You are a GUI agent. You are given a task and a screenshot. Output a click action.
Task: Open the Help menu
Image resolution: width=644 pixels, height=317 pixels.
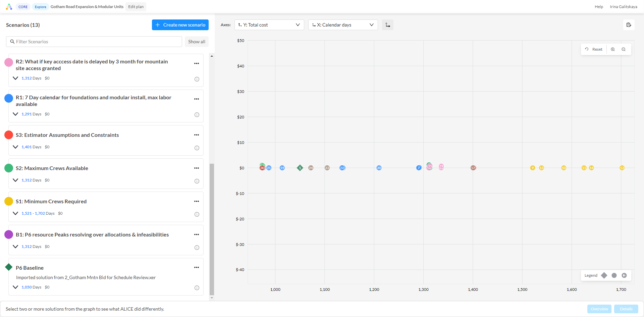(599, 7)
